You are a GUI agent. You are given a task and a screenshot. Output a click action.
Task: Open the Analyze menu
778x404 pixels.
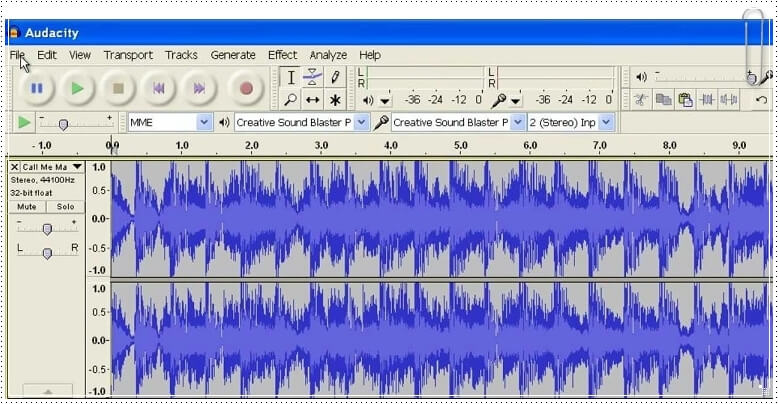point(328,55)
